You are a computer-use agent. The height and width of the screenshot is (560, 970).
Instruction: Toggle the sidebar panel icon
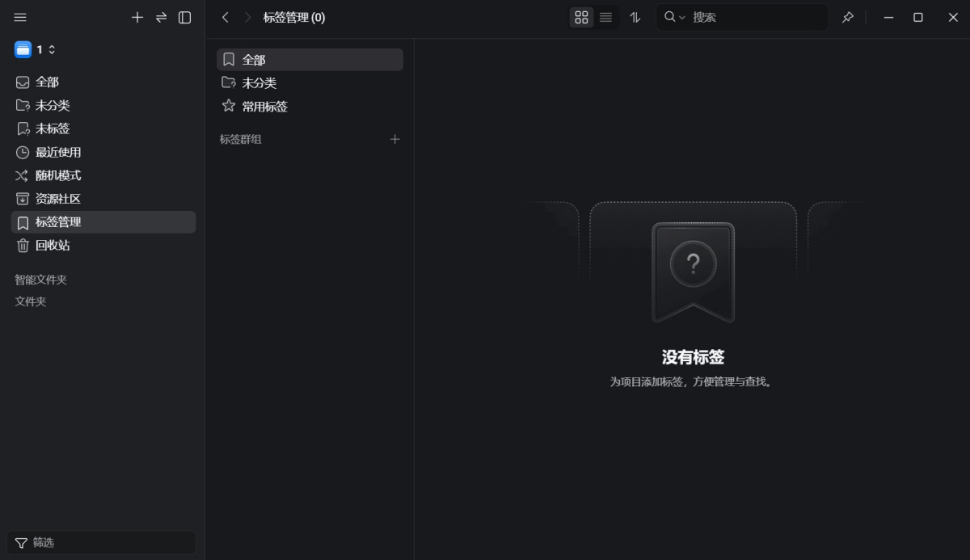point(185,17)
